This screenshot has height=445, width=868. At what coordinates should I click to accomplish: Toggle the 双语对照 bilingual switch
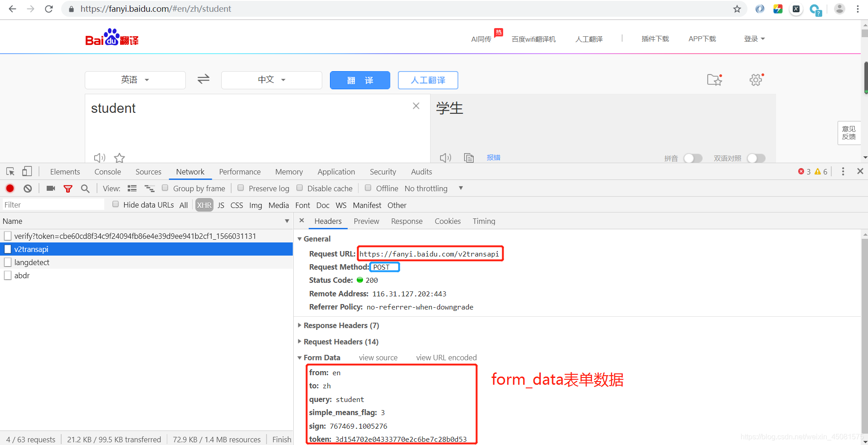click(756, 158)
